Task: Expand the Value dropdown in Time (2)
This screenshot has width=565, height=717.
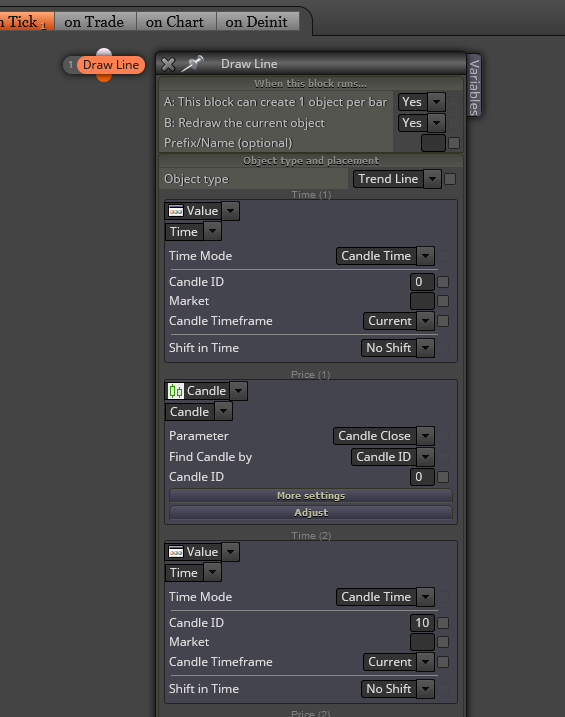Action: click(230, 552)
